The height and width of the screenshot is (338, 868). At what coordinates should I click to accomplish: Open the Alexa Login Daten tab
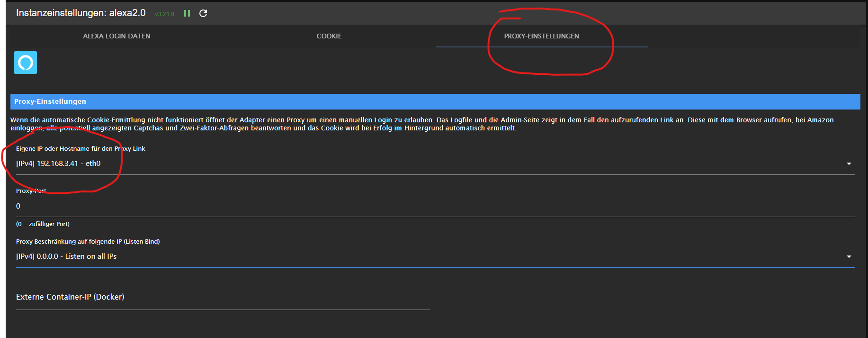click(116, 36)
